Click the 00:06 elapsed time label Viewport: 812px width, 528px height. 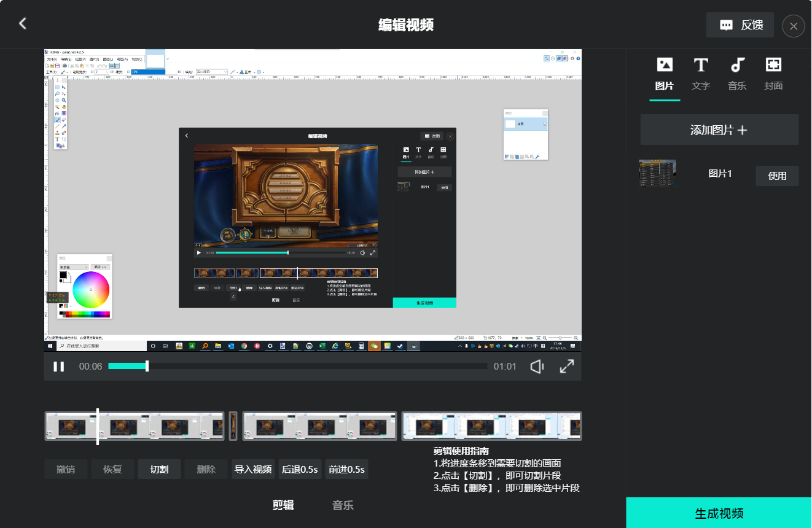pos(90,367)
